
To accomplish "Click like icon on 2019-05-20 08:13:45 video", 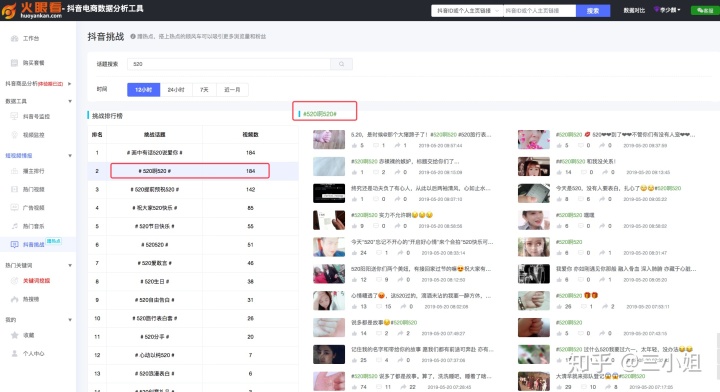I will (x=559, y=172).
